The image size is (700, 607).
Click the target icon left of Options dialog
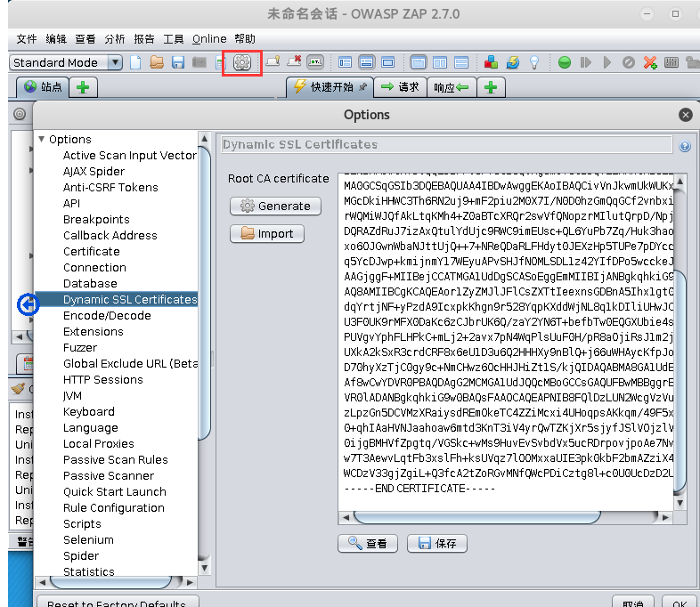(20, 114)
